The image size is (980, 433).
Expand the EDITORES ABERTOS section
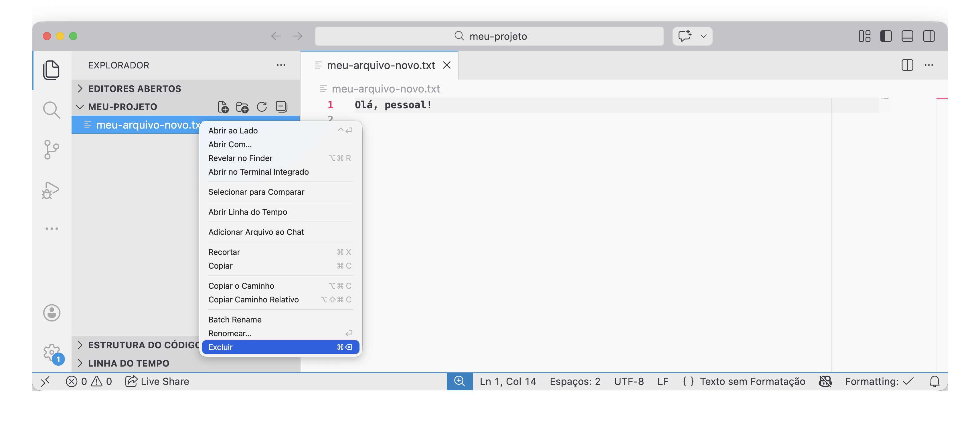pyautogui.click(x=134, y=89)
